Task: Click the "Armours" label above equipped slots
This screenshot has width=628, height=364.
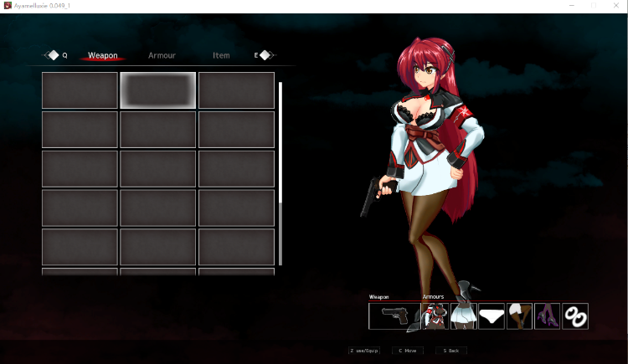Action: coord(433,297)
